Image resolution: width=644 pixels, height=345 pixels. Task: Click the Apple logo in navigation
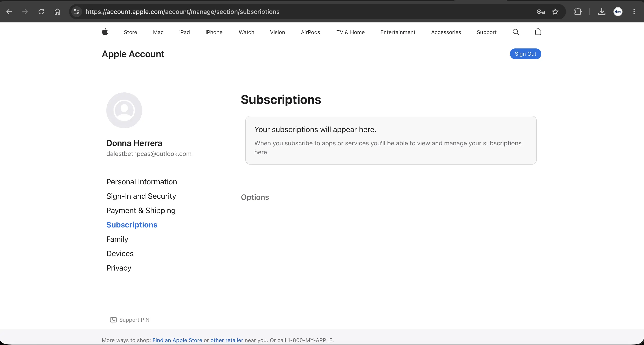105,32
